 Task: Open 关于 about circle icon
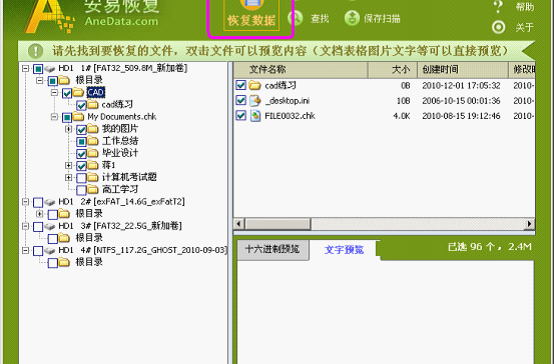[x=499, y=28]
